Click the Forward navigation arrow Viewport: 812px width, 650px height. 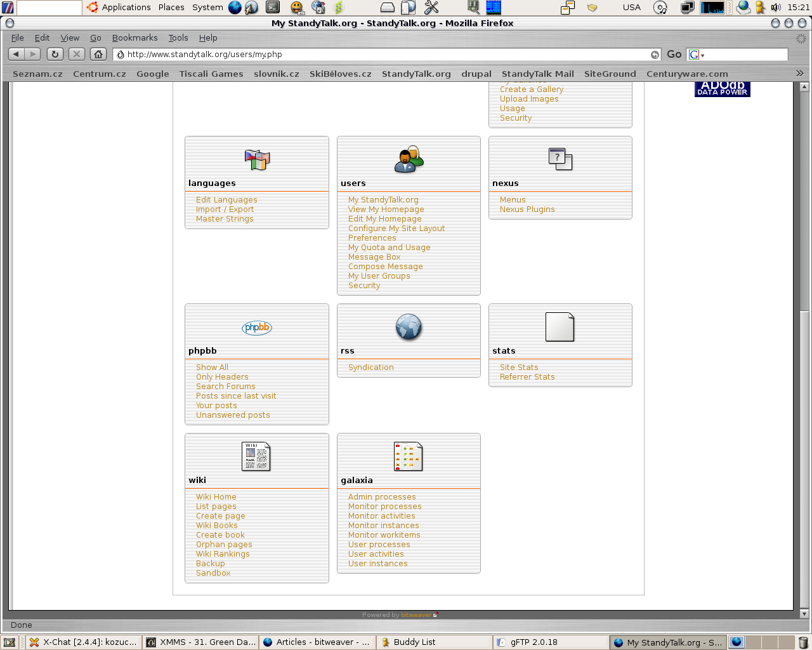tap(33, 55)
